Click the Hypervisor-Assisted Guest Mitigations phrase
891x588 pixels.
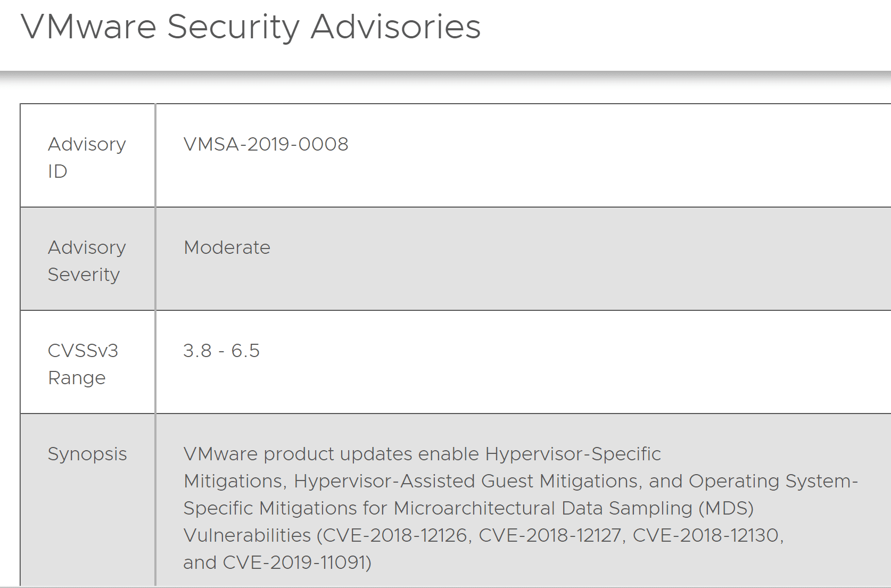(x=466, y=481)
